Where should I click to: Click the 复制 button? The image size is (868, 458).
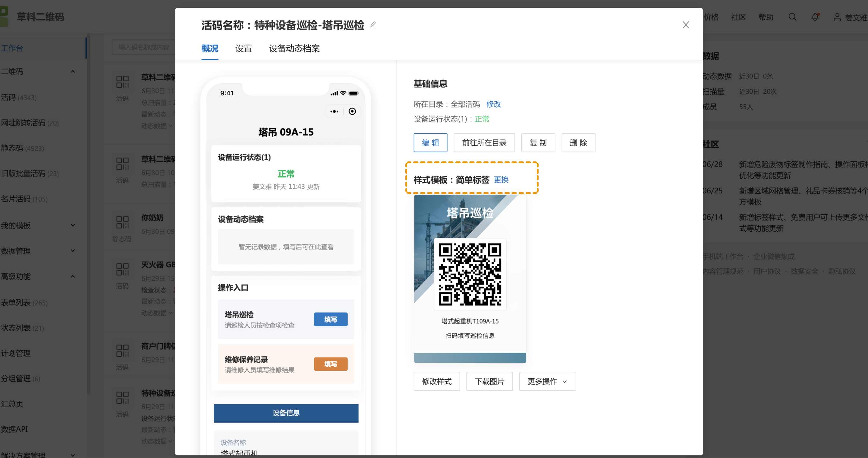[x=538, y=143]
